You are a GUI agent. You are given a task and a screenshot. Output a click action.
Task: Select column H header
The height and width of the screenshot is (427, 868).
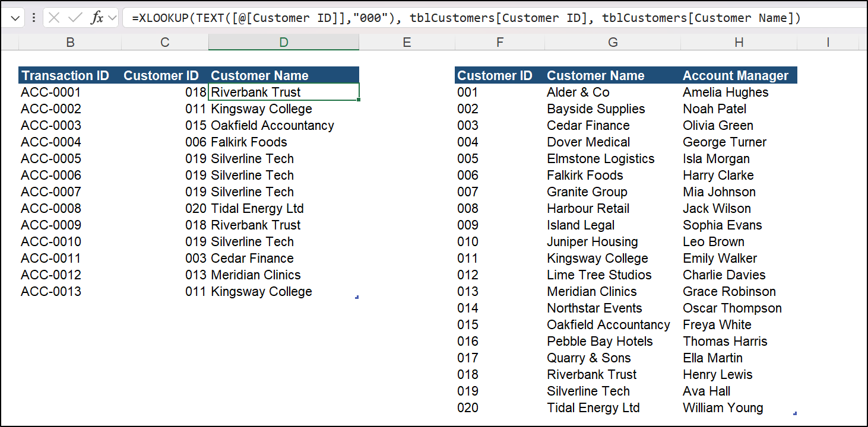pyautogui.click(x=739, y=42)
